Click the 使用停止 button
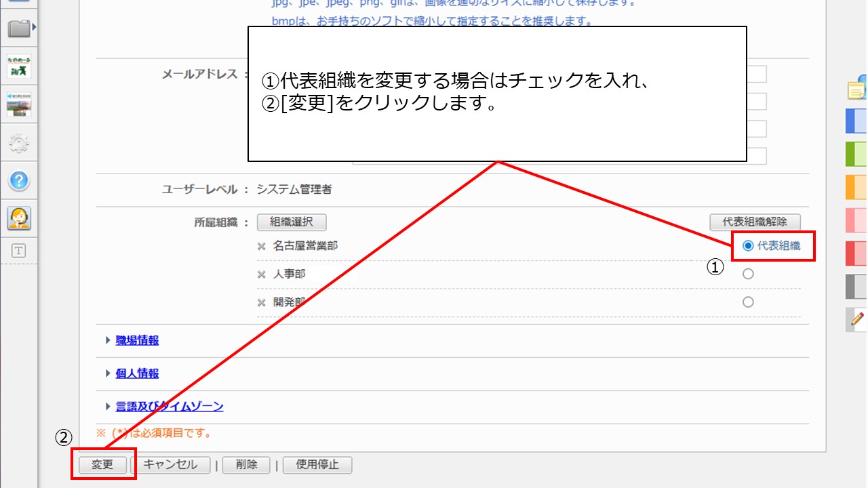The image size is (868, 488). point(317,465)
